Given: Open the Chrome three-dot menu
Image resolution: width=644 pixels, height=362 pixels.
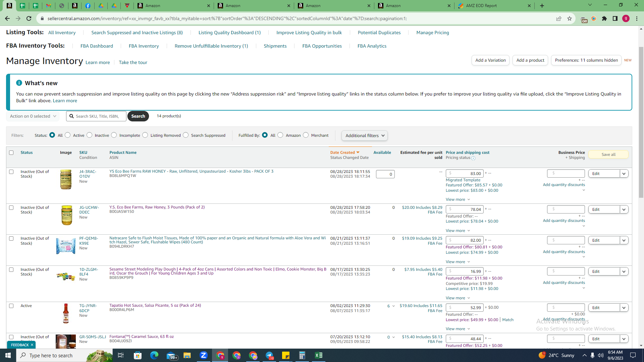Looking at the screenshot, I should pos(637,18).
